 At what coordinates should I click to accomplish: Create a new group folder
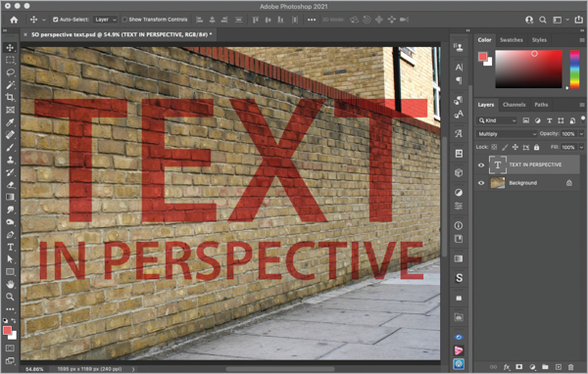(545, 367)
